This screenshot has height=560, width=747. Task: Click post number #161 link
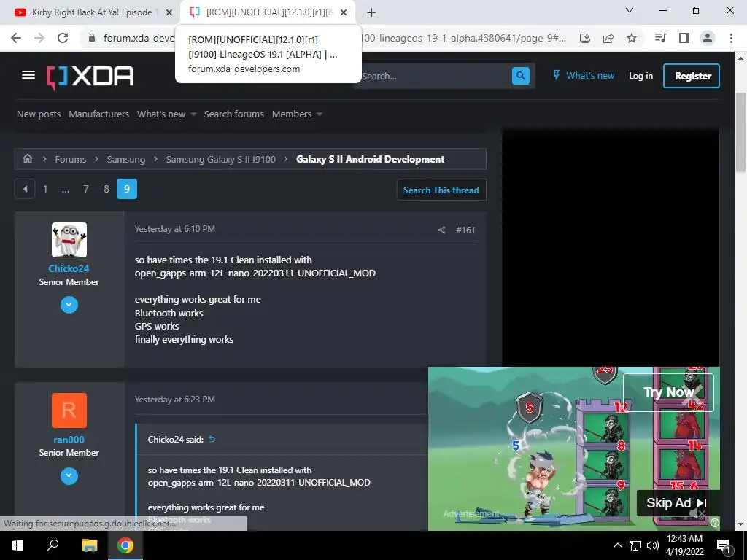click(x=465, y=230)
